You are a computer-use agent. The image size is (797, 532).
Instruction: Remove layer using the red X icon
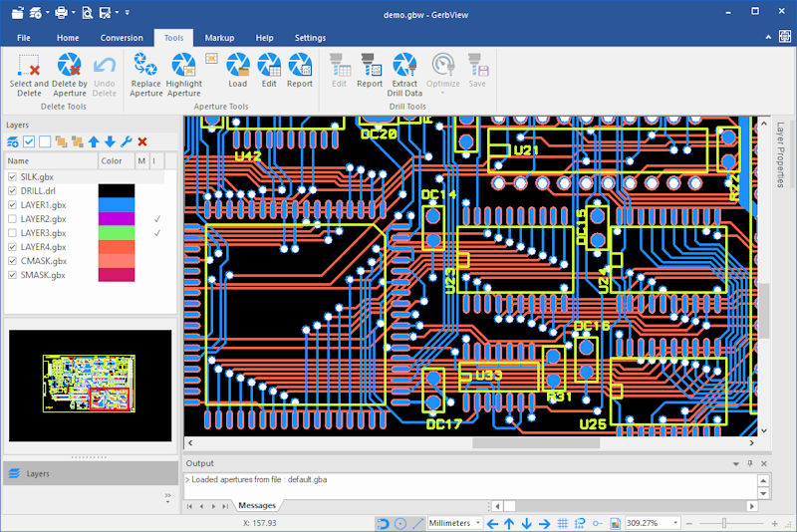point(142,142)
